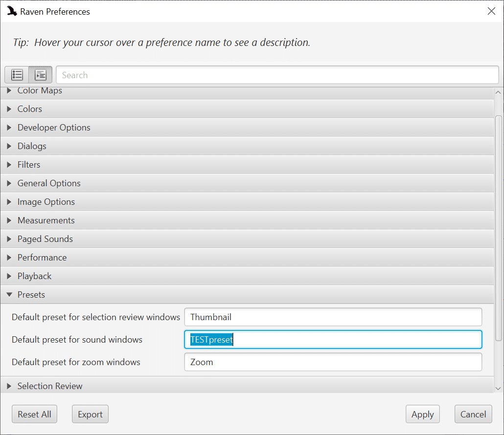
Task: Switch to the flat list view icon
Action: point(17,75)
